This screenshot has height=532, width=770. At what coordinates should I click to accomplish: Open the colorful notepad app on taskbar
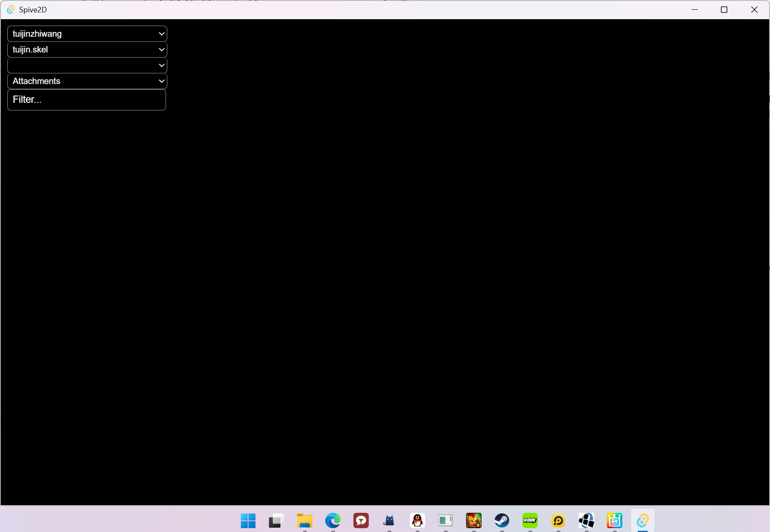(x=615, y=520)
